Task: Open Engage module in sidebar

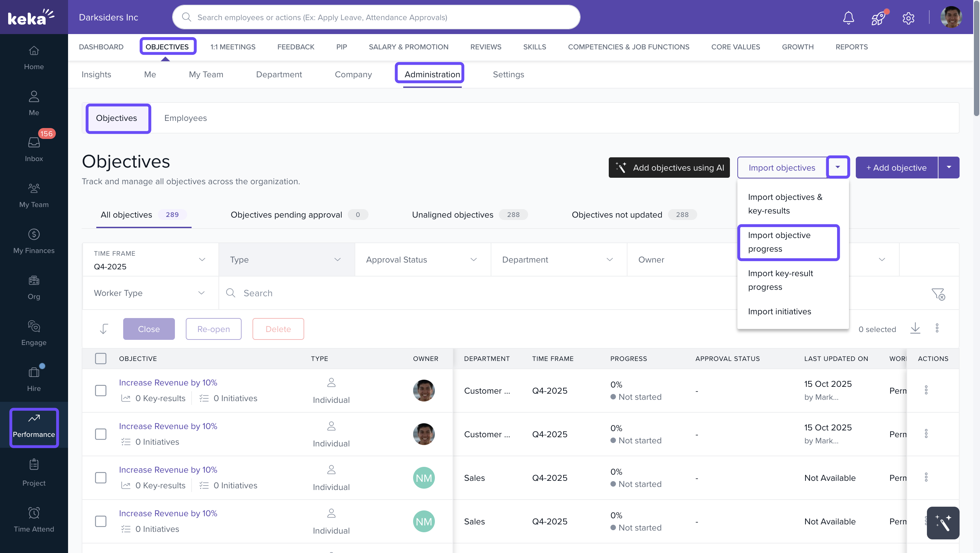Action: pos(34,333)
